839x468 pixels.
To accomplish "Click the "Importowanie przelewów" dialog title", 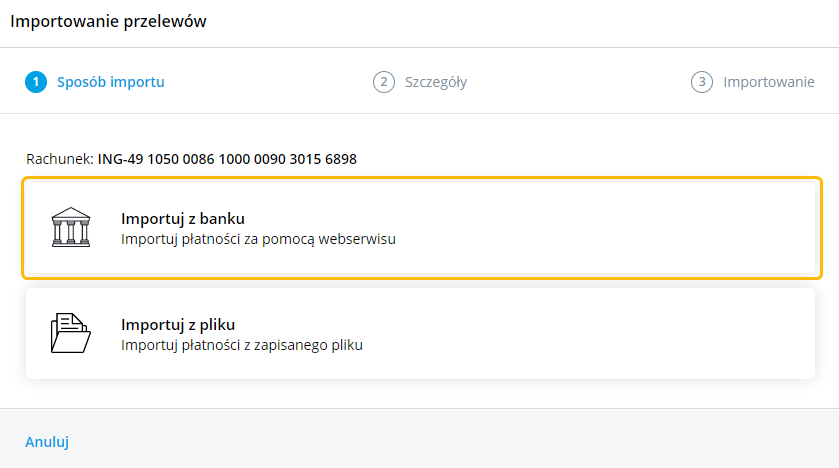I will [109, 22].
